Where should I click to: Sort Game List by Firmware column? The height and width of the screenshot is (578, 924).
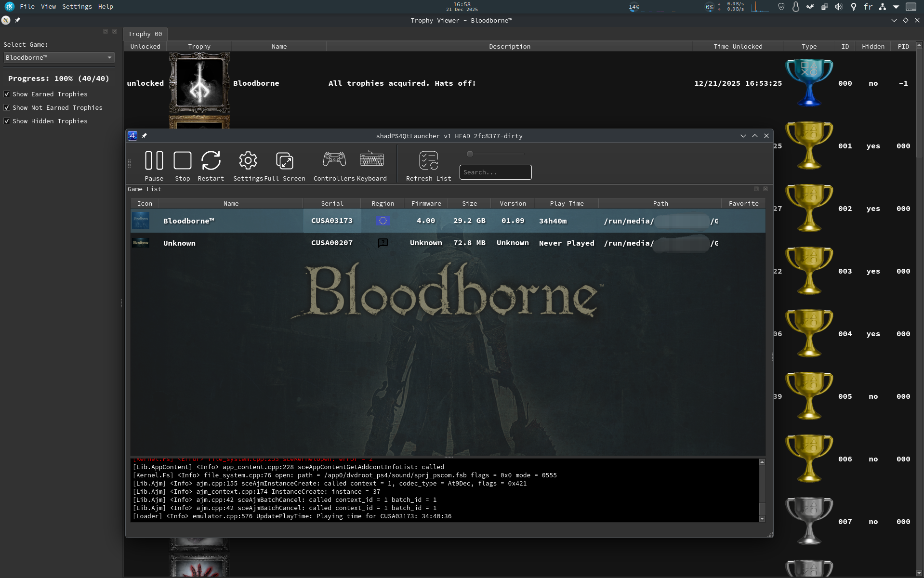[x=426, y=203]
